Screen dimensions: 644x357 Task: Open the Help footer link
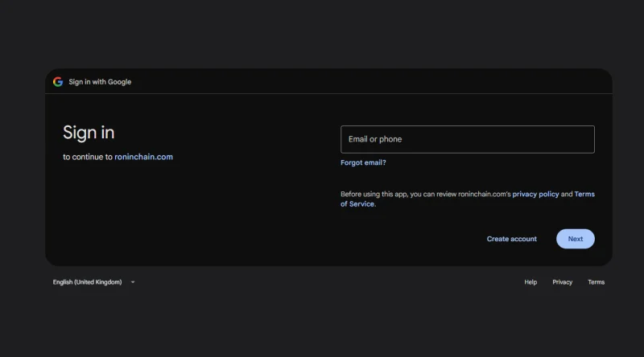pyautogui.click(x=530, y=282)
